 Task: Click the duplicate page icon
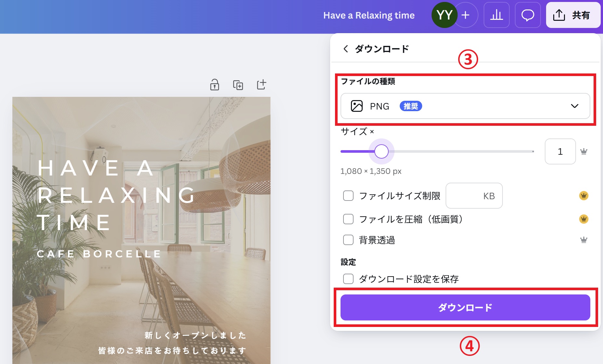(238, 85)
